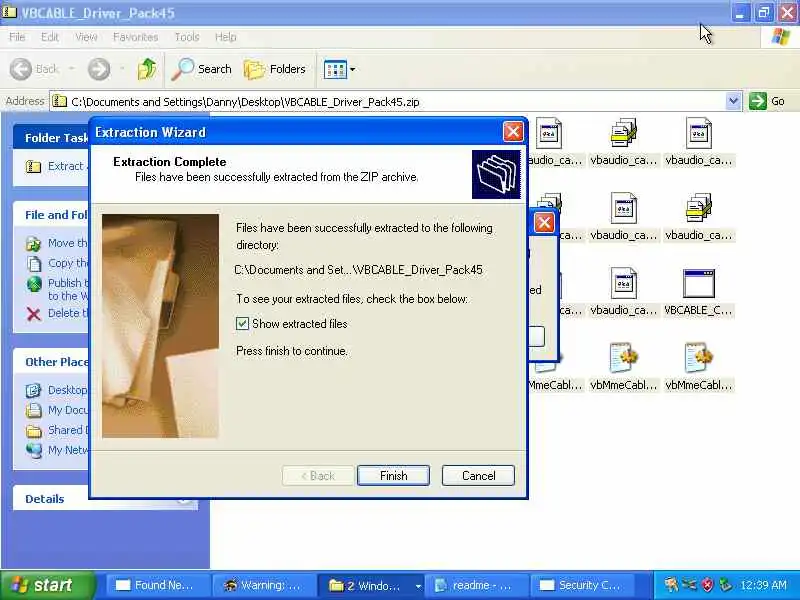800x600 pixels.
Task: Open the Search pane
Action: click(x=202, y=69)
